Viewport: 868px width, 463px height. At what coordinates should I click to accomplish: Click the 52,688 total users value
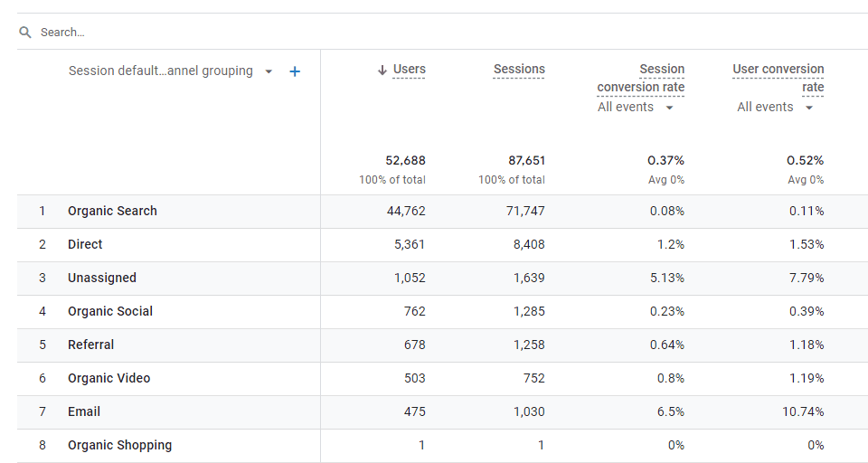pyautogui.click(x=406, y=161)
